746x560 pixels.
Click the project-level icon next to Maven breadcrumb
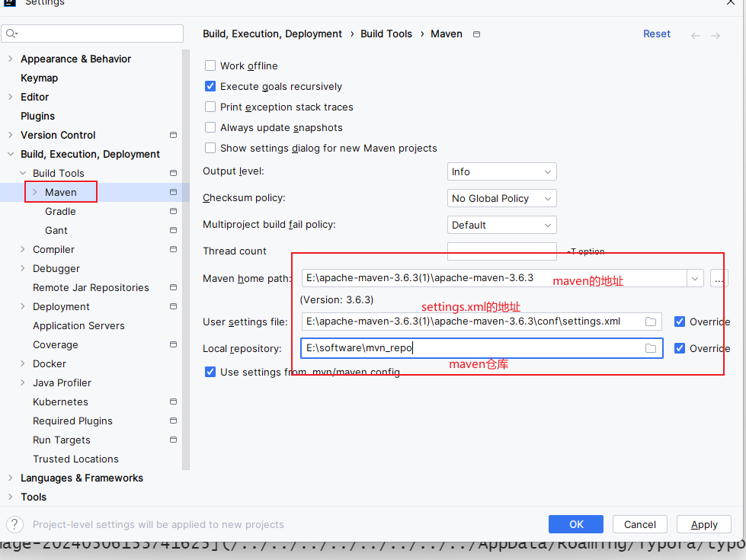tap(476, 34)
